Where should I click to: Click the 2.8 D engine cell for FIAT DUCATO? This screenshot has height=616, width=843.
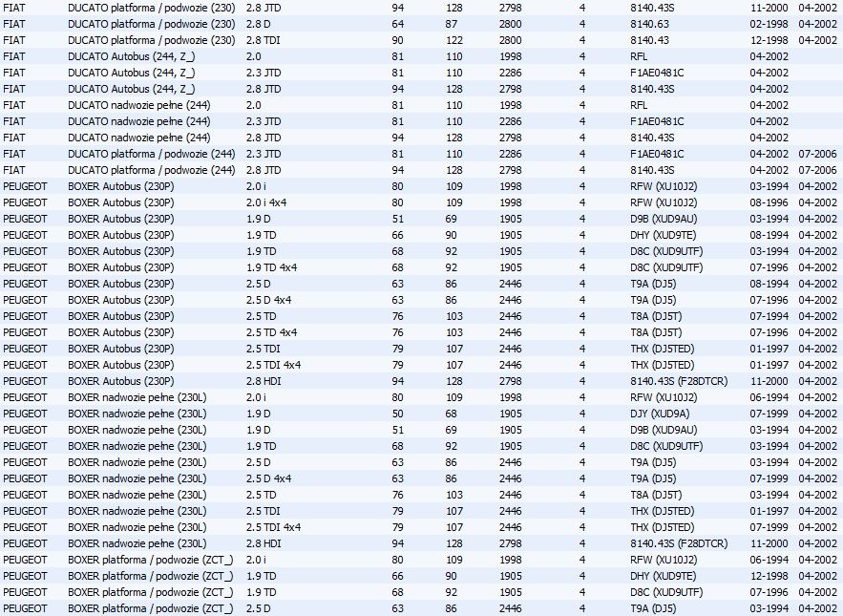coord(260,24)
